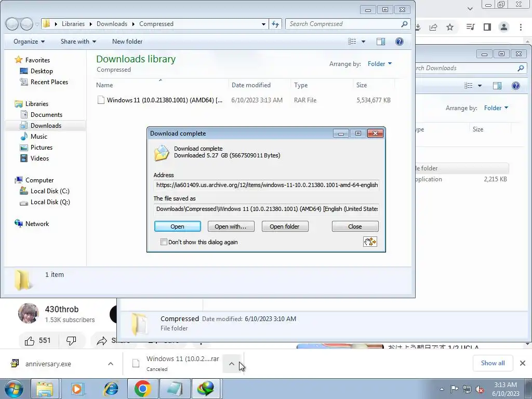Click the change view icon in the Compressed window
532x399 pixels.
(x=352, y=42)
